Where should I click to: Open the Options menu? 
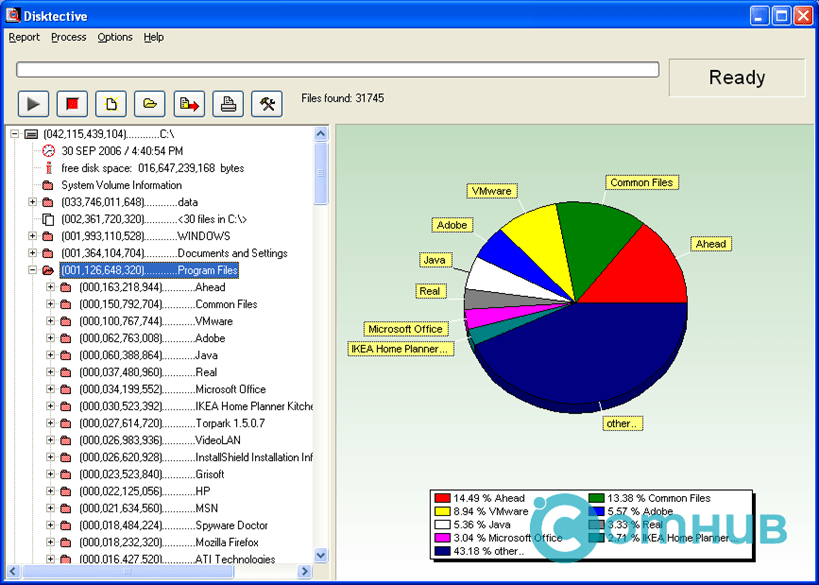click(x=115, y=37)
